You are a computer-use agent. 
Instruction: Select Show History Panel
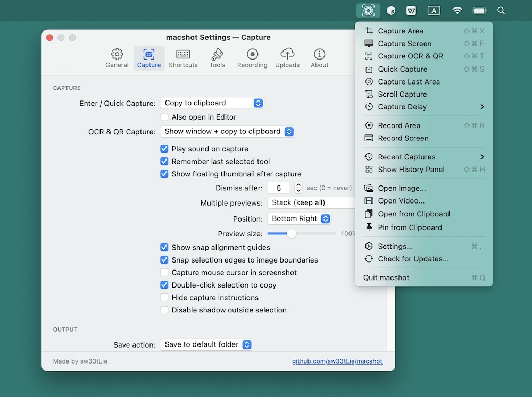pos(424,169)
